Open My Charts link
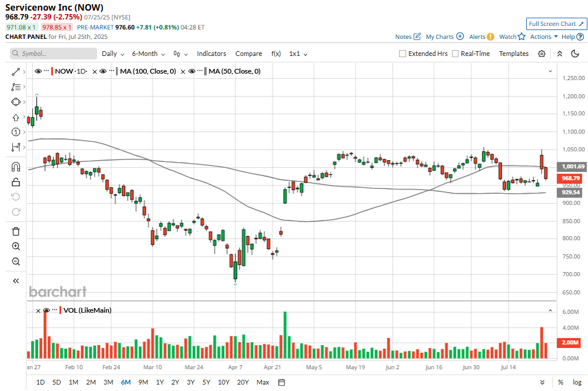 445,37
